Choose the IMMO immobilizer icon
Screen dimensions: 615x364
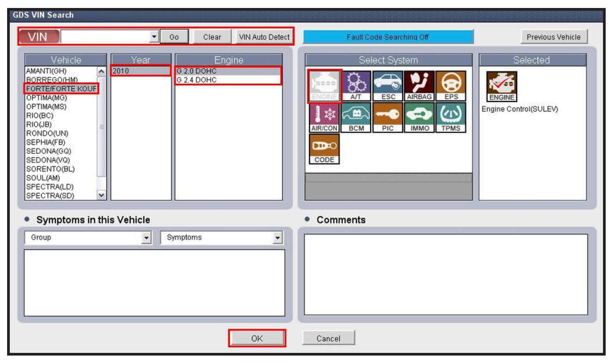(x=419, y=117)
